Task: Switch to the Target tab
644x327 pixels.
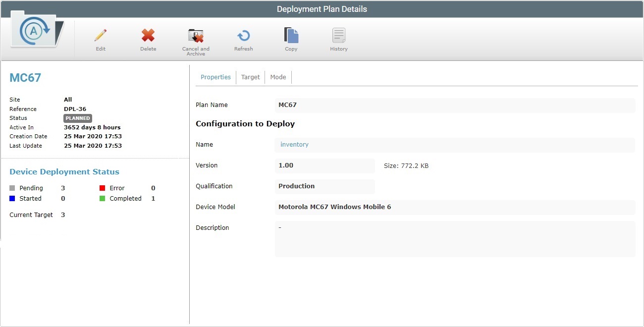Action: [x=250, y=77]
